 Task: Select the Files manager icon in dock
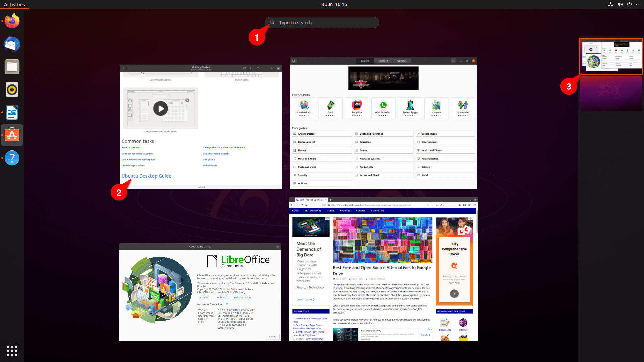click(x=12, y=67)
